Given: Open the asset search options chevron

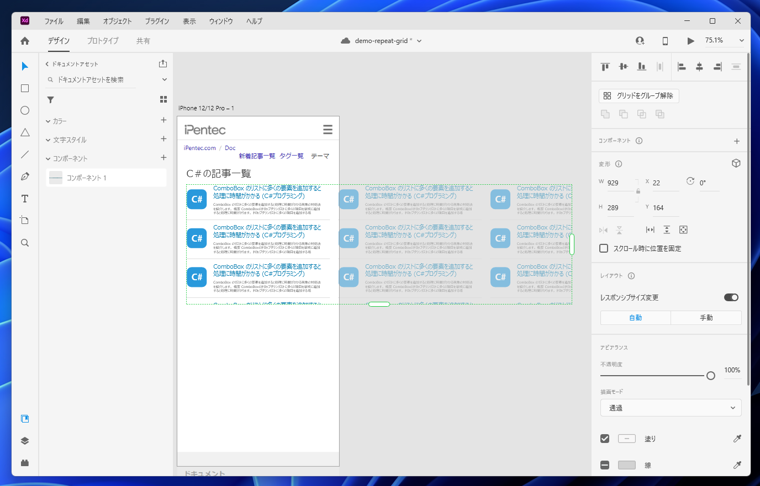Looking at the screenshot, I should pyautogui.click(x=164, y=79).
